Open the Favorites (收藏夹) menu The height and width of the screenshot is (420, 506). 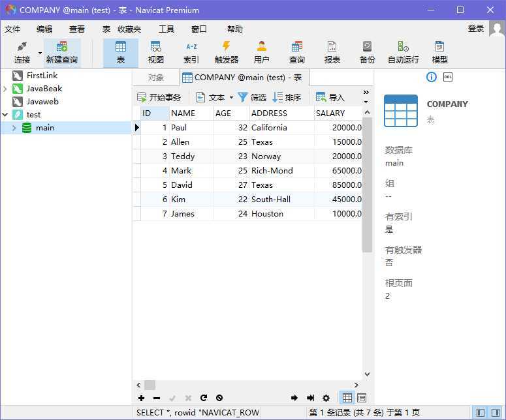coord(129,29)
